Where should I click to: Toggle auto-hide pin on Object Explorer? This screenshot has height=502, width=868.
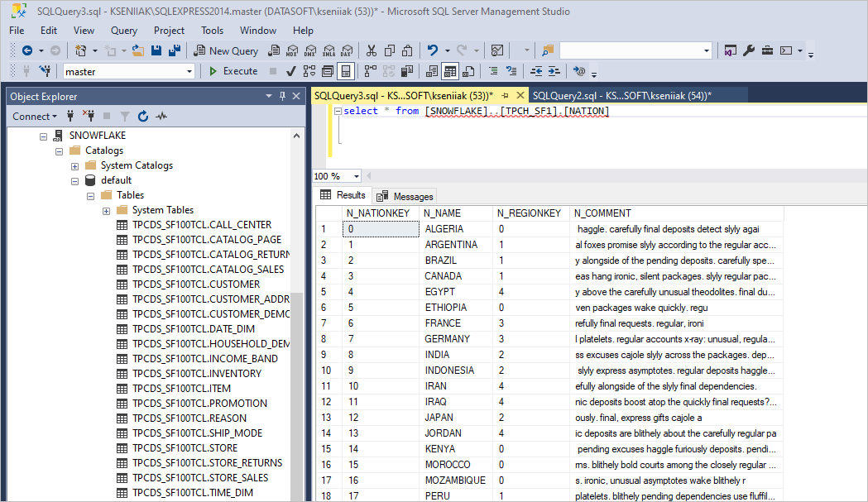[x=283, y=96]
